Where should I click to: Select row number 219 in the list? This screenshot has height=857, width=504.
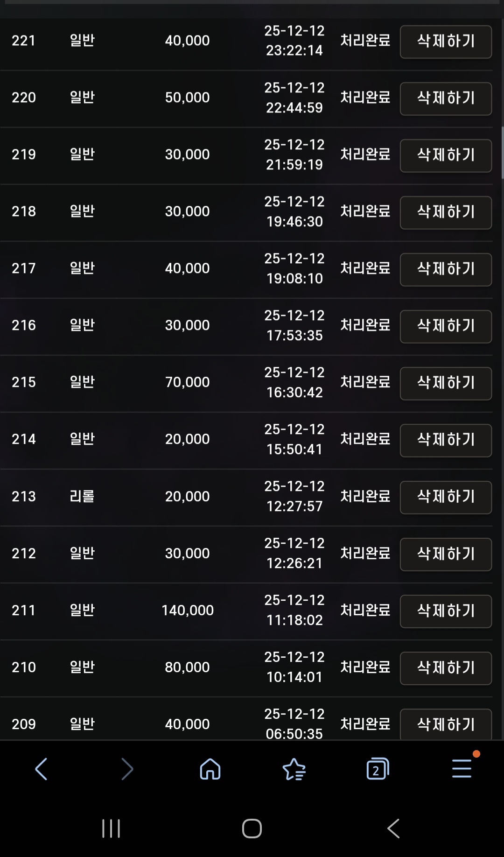[23, 155]
